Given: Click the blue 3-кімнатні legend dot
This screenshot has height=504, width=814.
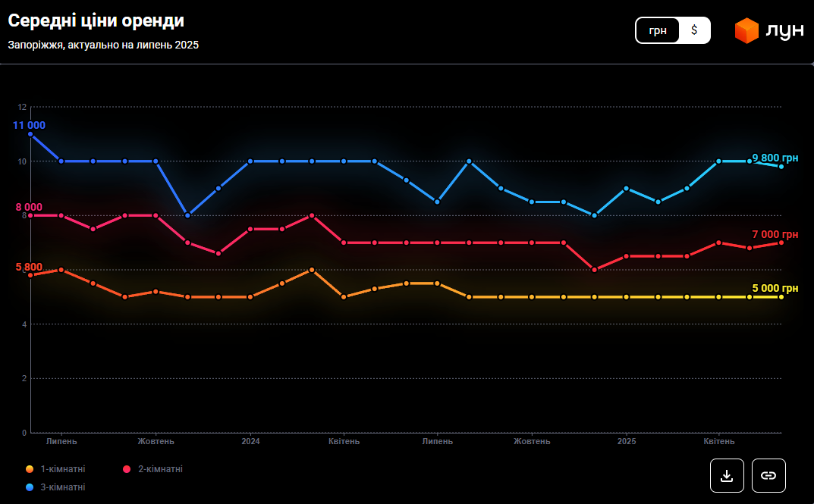Looking at the screenshot, I should (x=30, y=487).
